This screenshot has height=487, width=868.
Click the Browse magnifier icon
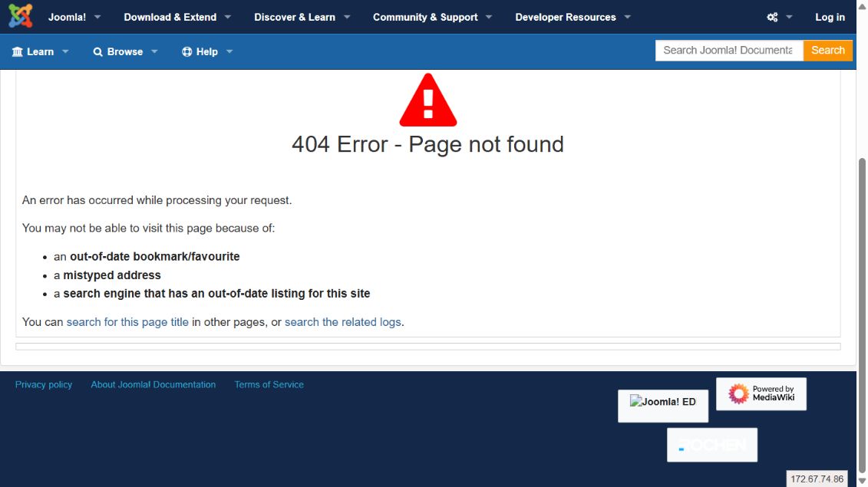pos(98,51)
